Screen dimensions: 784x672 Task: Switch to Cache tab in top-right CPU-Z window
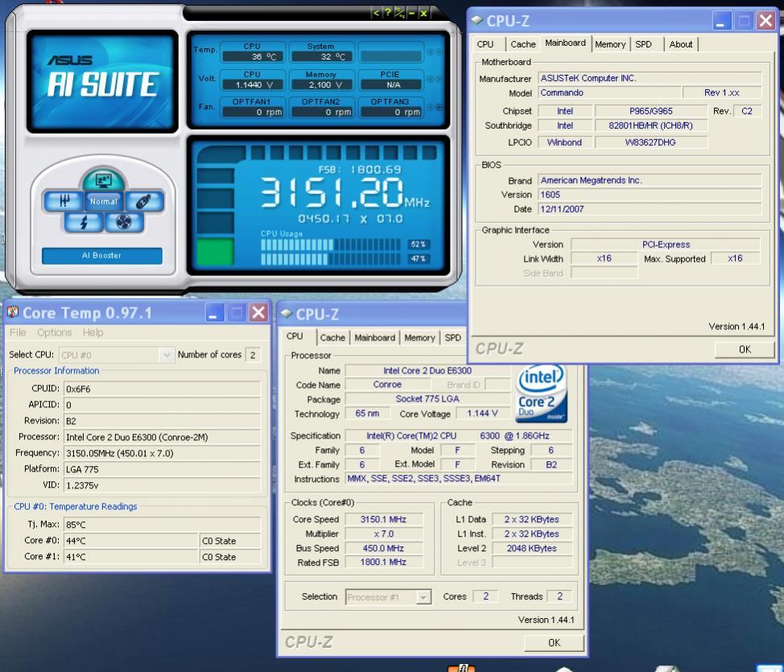click(x=523, y=44)
